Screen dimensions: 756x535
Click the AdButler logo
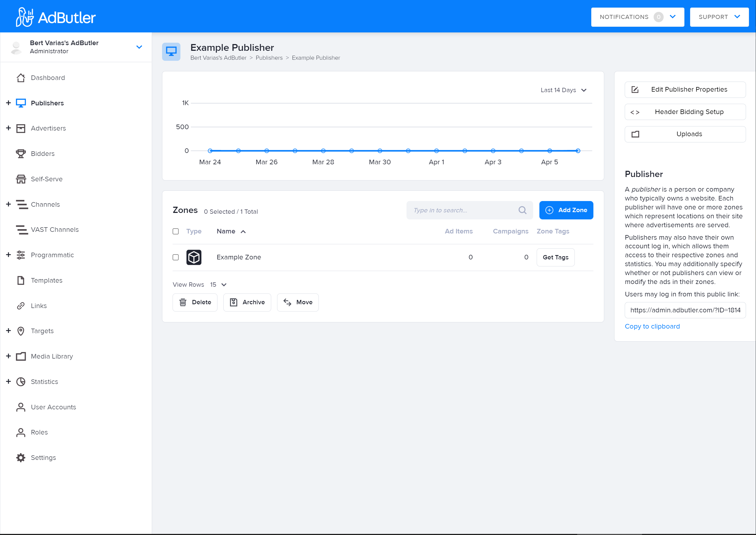point(56,17)
